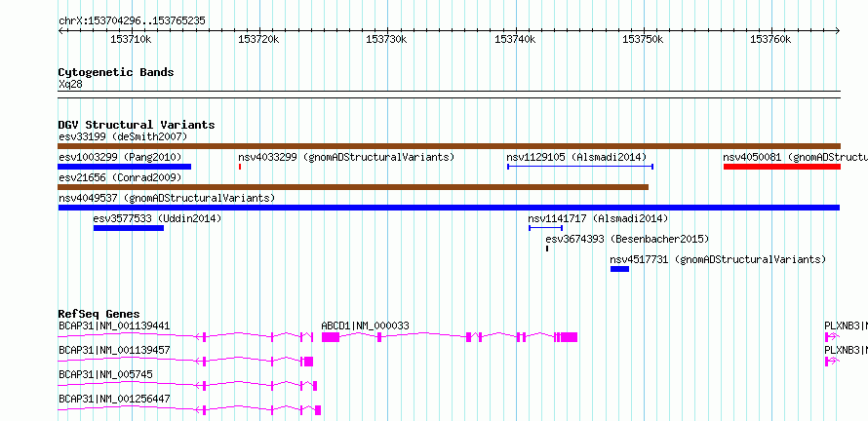
Task: Click the blue nsv4517731 variant bar
Action: point(619,269)
